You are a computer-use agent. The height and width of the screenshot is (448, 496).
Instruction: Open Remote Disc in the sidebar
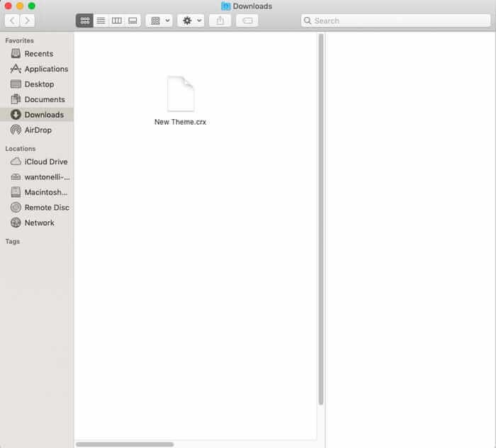pyautogui.click(x=37, y=208)
